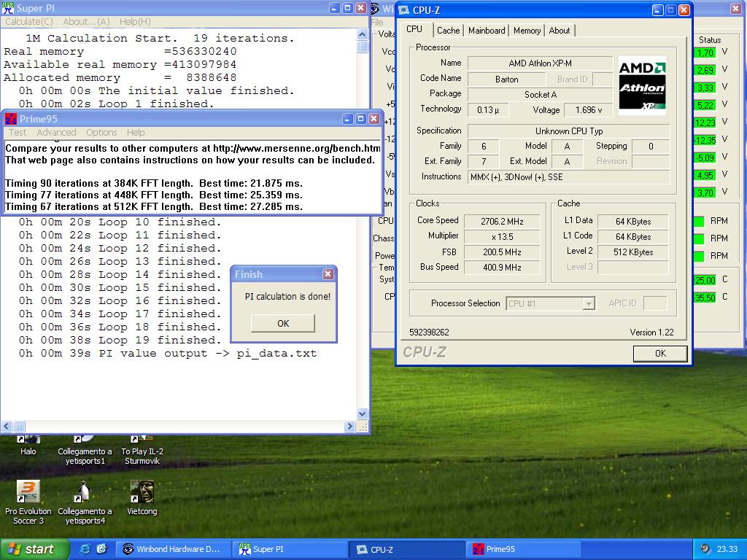The height and width of the screenshot is (560, 747).
Task: Click the mersenne.org bench URL text
Action: point(296,148)
